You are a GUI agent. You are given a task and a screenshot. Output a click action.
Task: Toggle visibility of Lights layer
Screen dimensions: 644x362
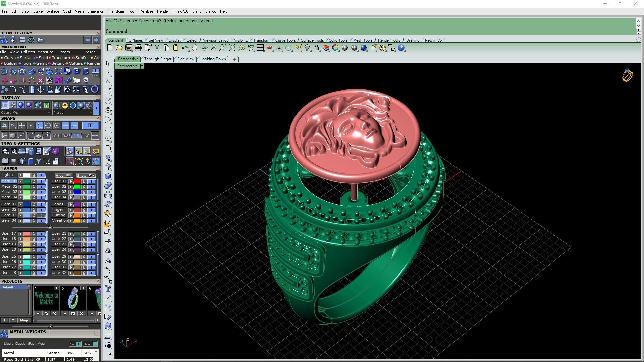pyautogui.click(x=41, y=175)
